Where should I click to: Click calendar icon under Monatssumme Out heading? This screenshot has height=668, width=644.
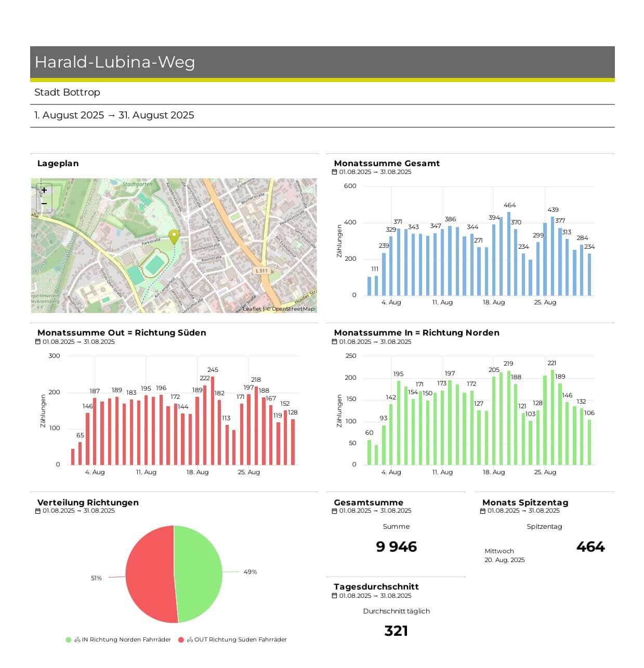[38, 342]
